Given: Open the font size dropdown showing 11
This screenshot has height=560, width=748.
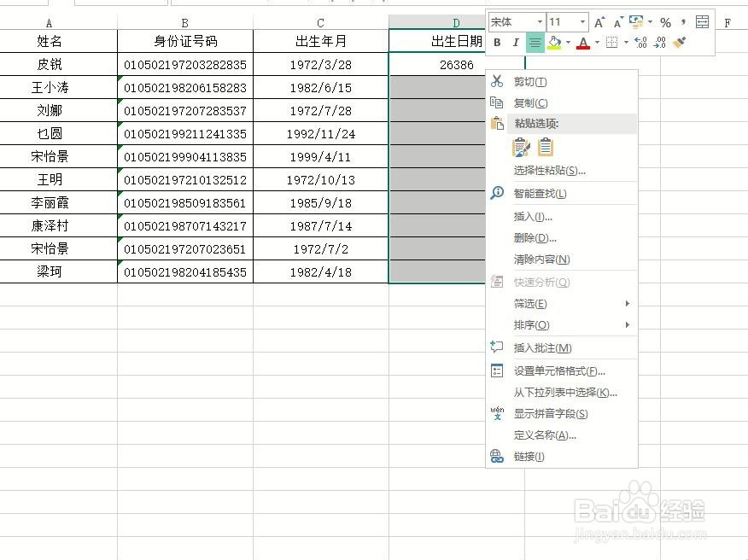Looking at the screenshot, I should (x=582, y=23).
